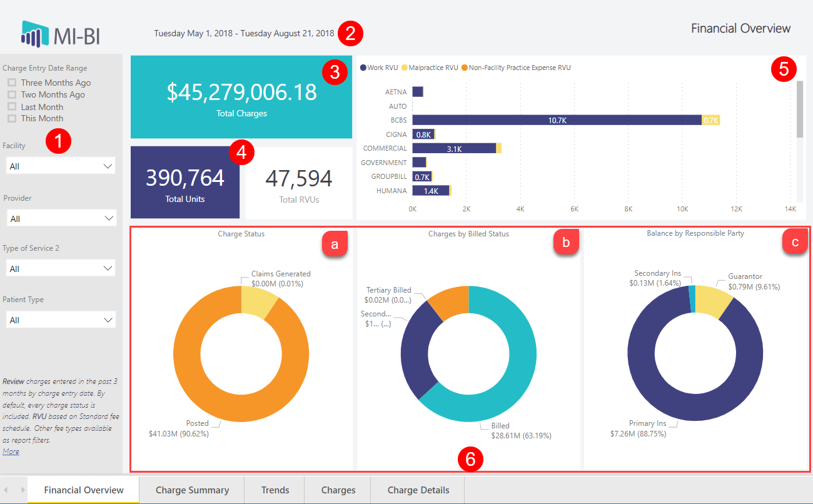Screen dimensions: 813x504
Task: Click the date range text at top
Action: pos(245,33)
